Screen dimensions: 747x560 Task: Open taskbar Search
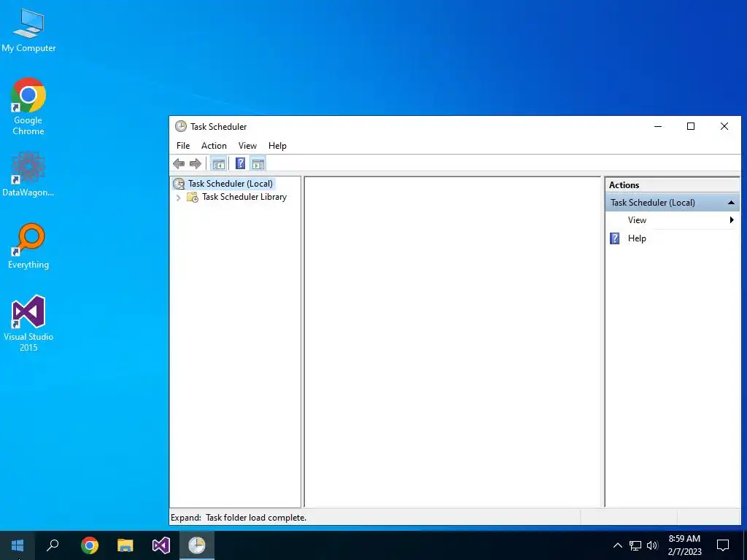[53, 545]
